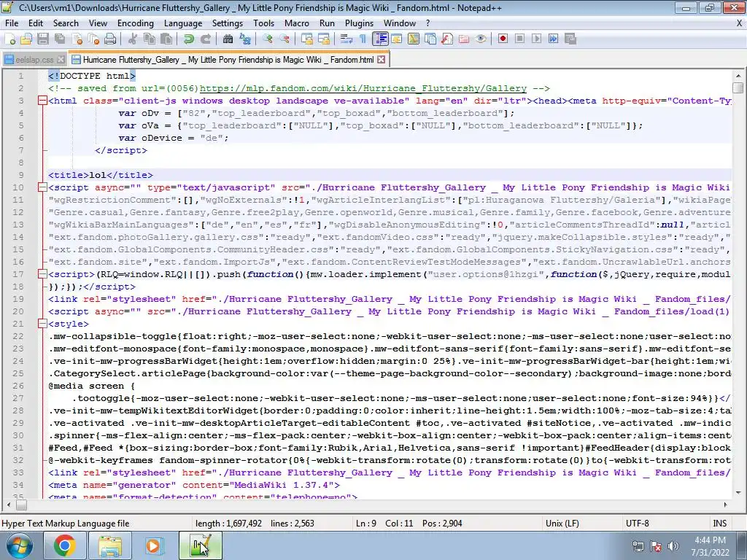Toggle Show All Characters pilcrow icon
Viewport: 747px width, 560px height.
click(x=363, y=39)
